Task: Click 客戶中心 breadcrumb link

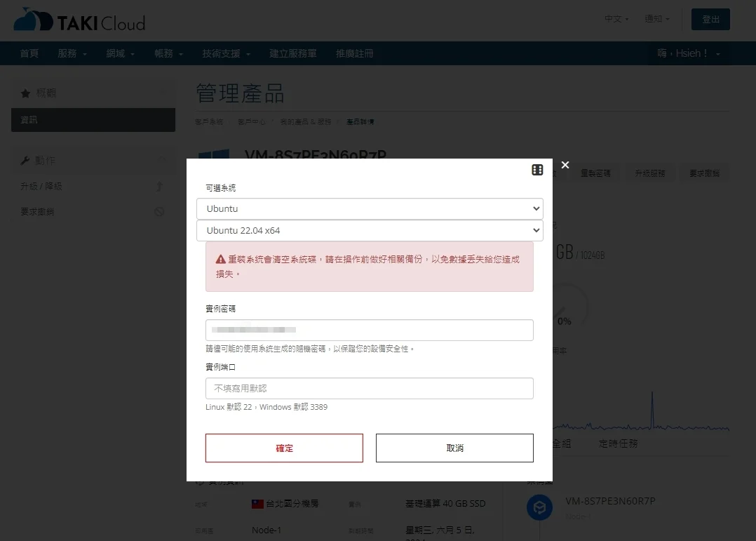Action: [251, 122]
